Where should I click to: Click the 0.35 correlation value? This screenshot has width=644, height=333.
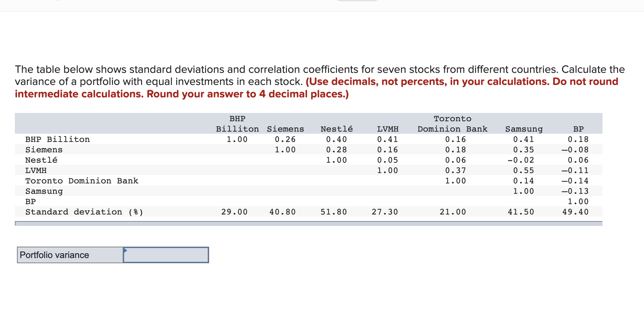pos(523,150)
